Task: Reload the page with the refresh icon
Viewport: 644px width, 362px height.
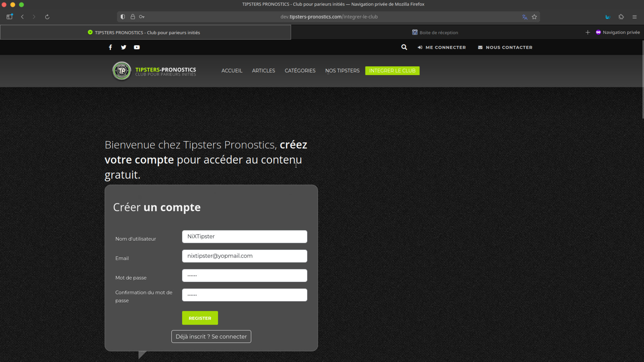Action: 47,17
